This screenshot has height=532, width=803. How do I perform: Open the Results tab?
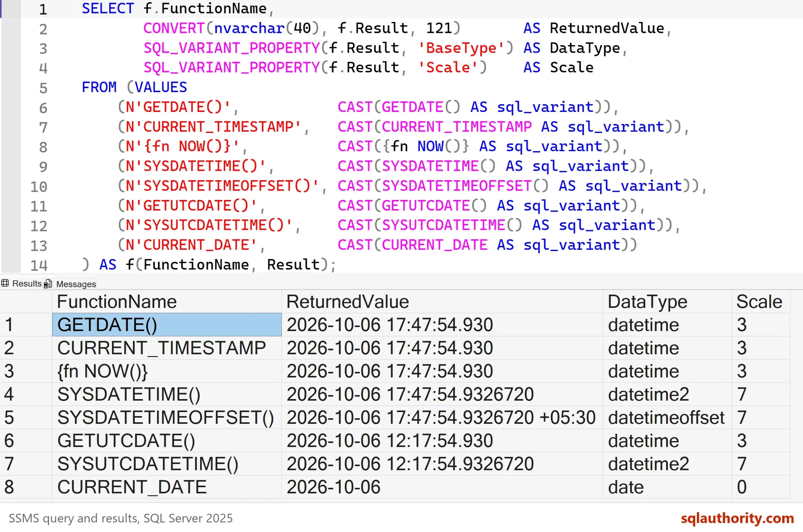point(21,283)
